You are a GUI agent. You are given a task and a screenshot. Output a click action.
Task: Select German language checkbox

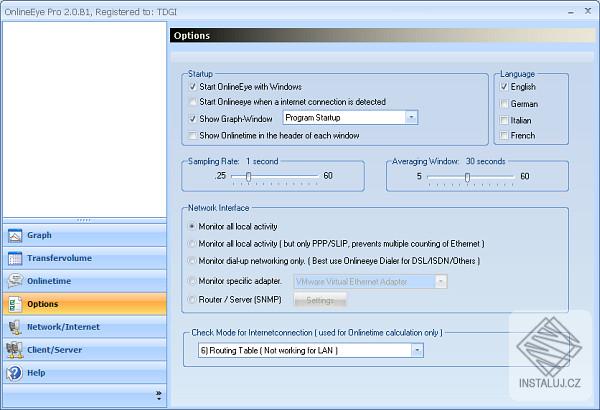[x=504, y=104]
